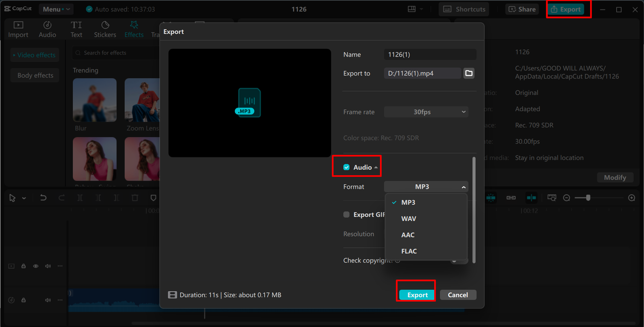Image resolution: width=644 pixels, height=327 pixels.
Task: Lock the audio track
Action: (24, 300)
